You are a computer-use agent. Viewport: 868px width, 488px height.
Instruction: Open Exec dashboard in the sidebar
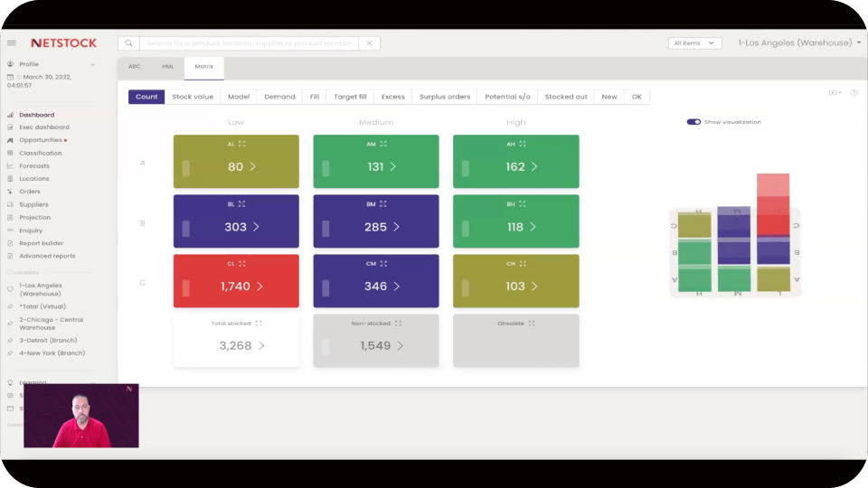pos(43,127)
